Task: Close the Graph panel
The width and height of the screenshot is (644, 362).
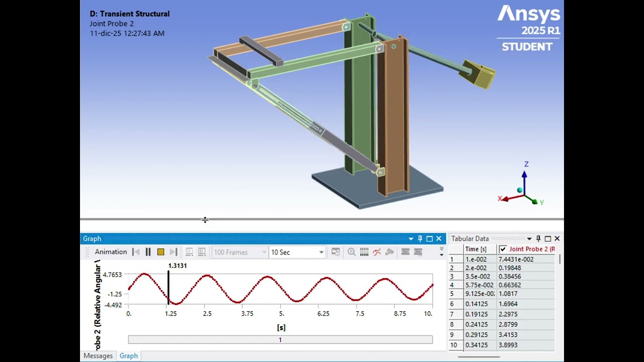Action: click(x=439, y=239)
